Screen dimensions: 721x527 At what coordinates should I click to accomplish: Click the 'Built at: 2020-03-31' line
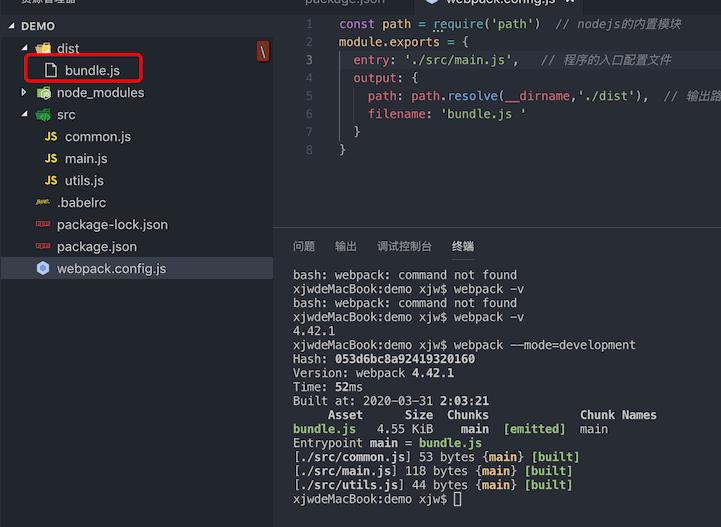tap(391, 401)
